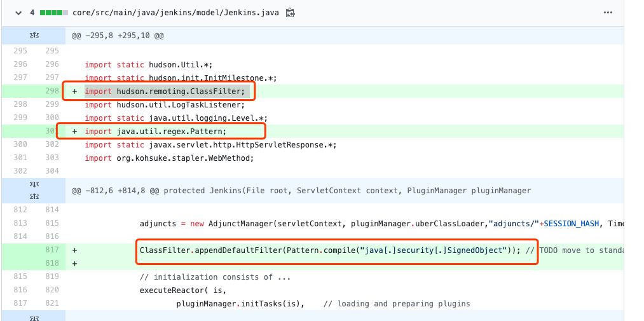Click the changed lines count 4
The image size is (644, 321).
click(32, 13)
